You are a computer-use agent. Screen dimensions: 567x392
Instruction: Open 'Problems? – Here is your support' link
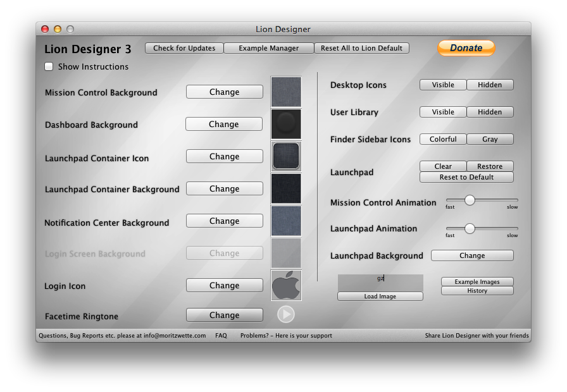click(286, 335)
